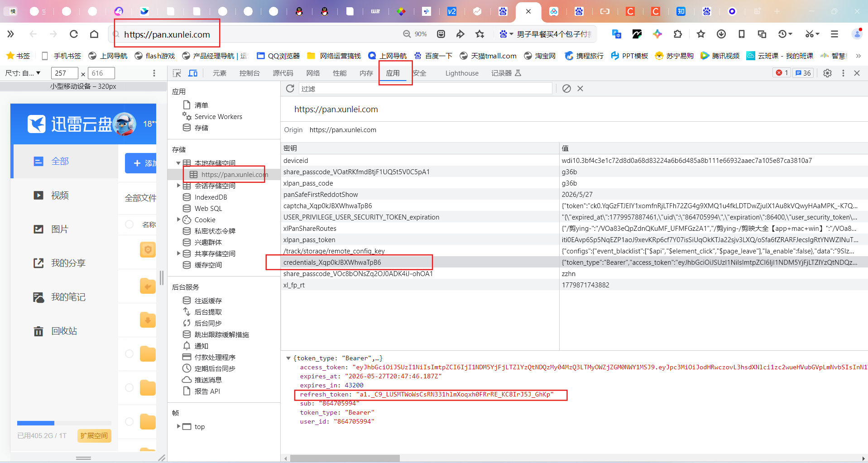868x463 pixels.
Task: Open the 源代码 DevTools tab
Action: 283,73
